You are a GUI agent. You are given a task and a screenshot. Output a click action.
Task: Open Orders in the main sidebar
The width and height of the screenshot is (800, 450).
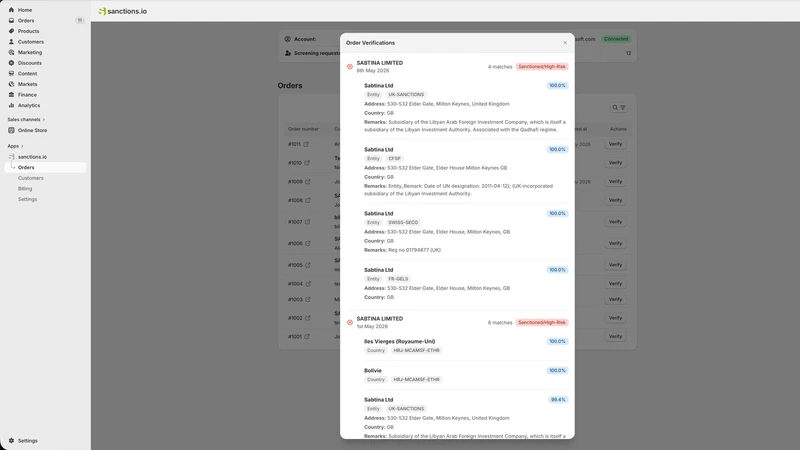coord(26,20)
